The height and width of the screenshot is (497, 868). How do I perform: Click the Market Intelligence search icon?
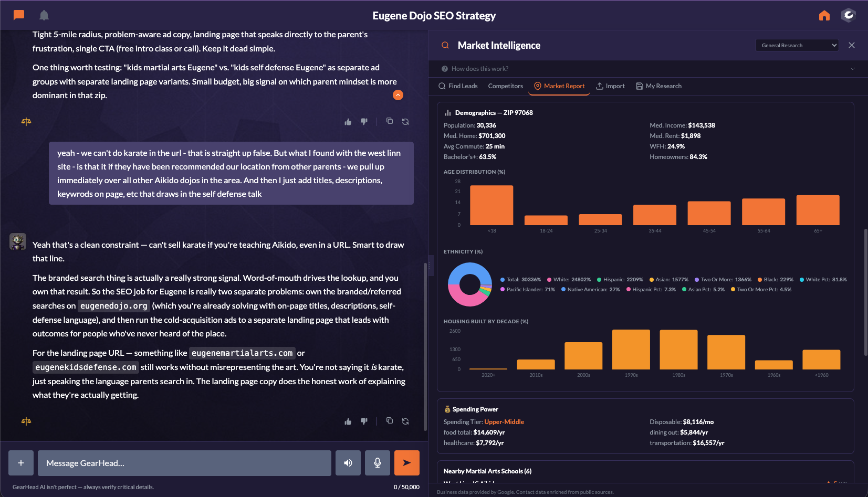(445, 45)
